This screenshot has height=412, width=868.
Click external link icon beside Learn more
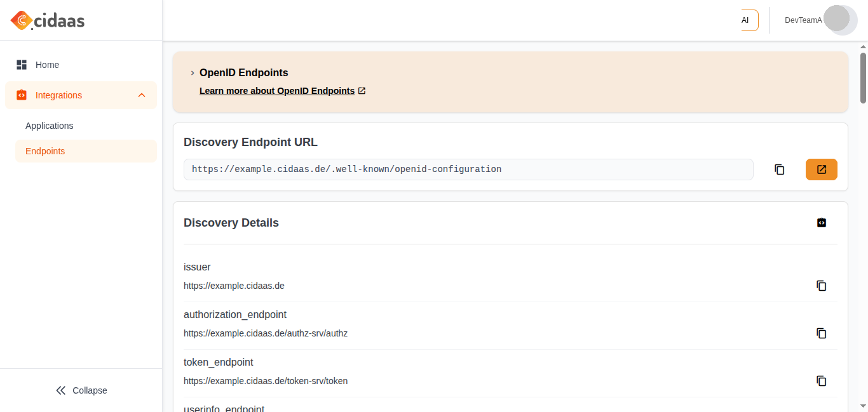click(362, 91)
